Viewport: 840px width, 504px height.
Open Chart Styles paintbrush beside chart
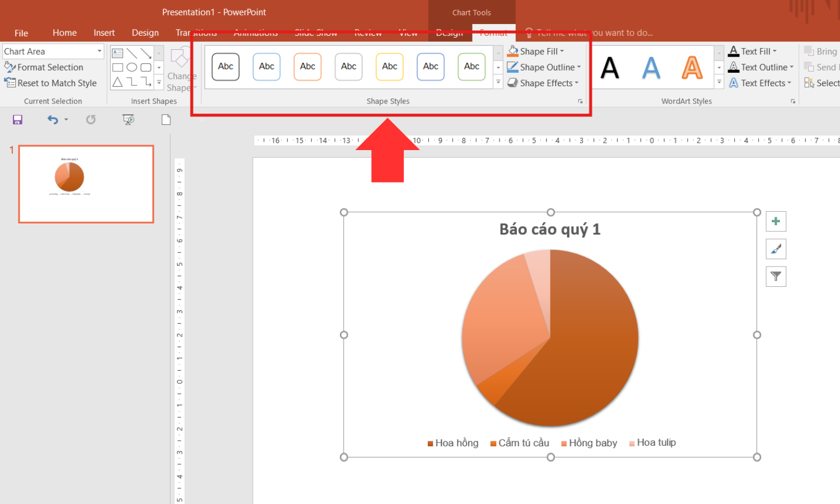776,249
